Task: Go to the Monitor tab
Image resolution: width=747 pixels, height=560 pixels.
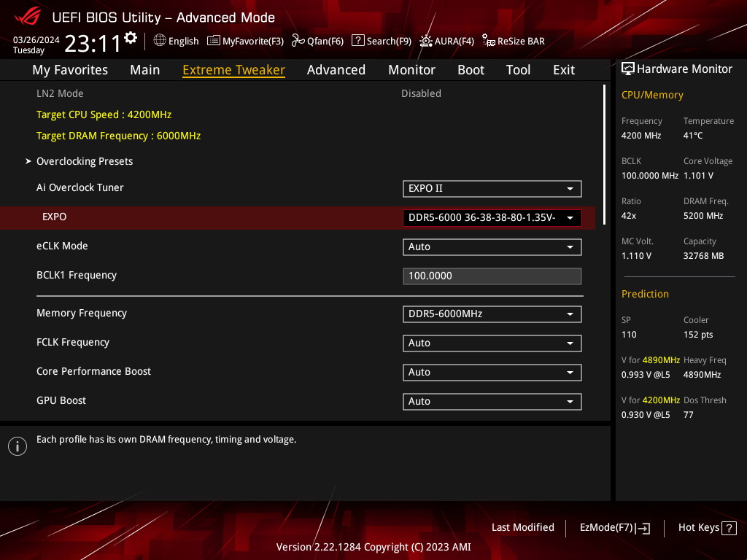Action: point(411,70)
